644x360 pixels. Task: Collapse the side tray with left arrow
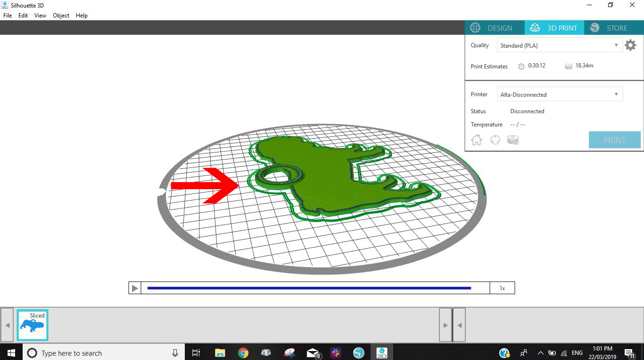click(x=459, y=325)
